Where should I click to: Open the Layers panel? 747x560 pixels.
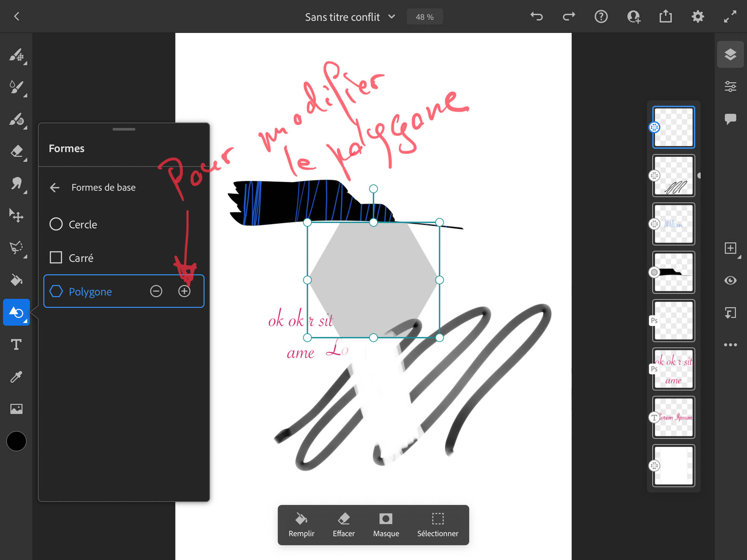click(730, 54)
